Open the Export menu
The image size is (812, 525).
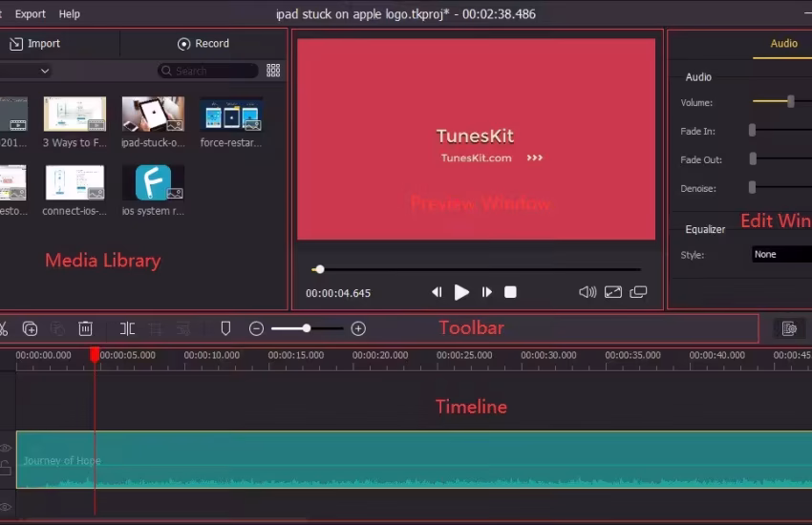click(30, 14)
